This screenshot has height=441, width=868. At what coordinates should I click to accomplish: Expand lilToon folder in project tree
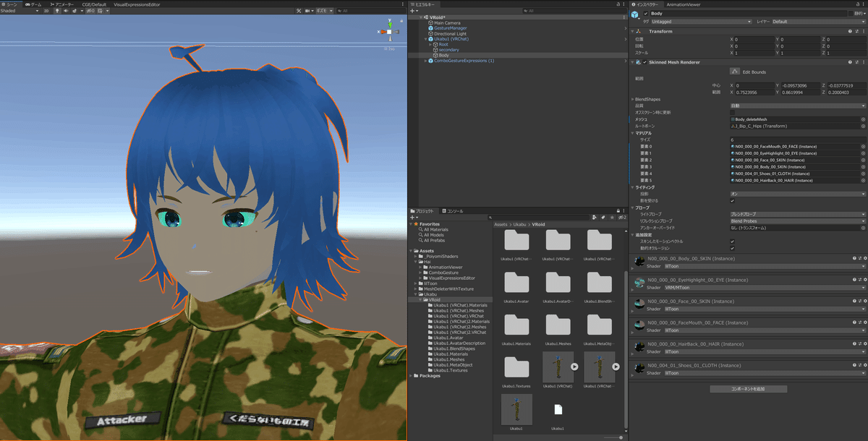click(x=416, y=284)
